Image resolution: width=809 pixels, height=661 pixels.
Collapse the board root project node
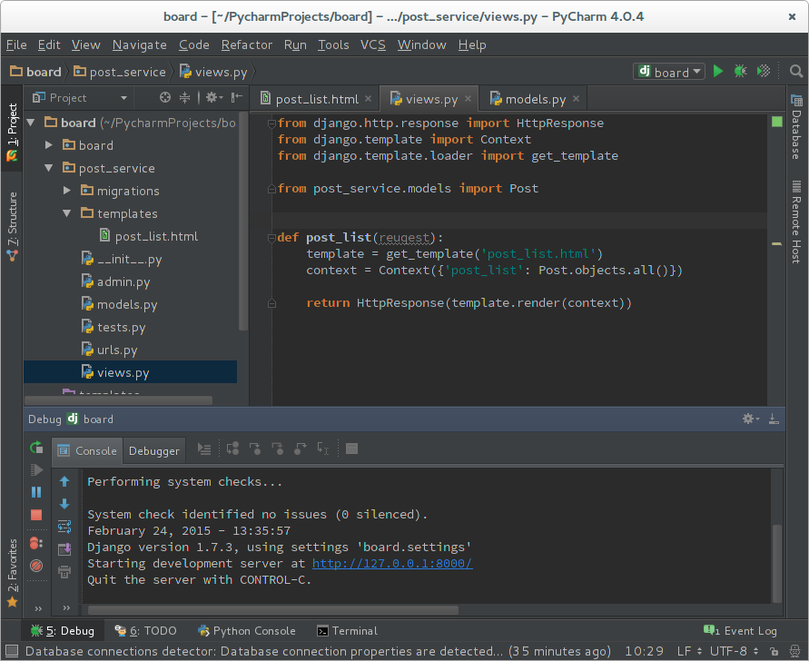[x=31, y=123]
